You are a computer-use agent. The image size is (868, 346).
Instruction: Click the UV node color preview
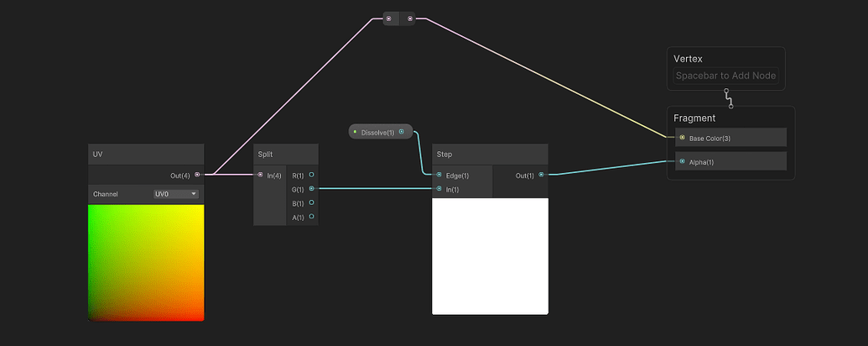pyautogui.click(x=146, y=262)
